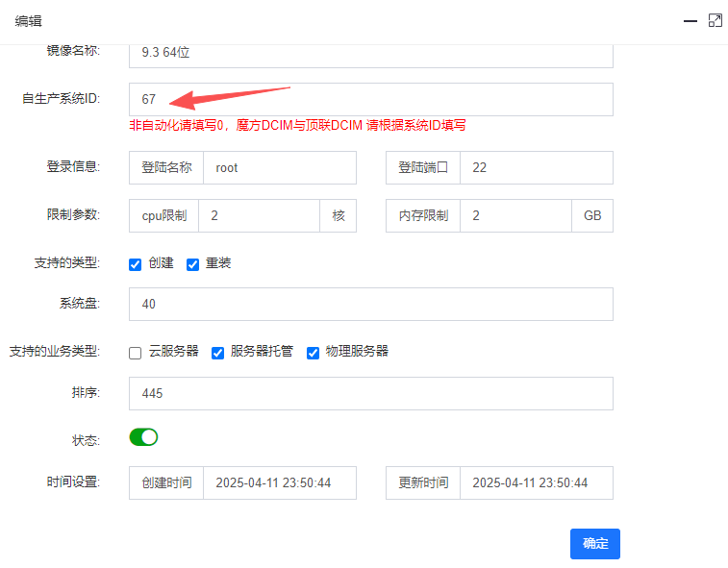The image size is (728, 568).
Task: Click the 创建时间 date field
Action: point(279,483)
